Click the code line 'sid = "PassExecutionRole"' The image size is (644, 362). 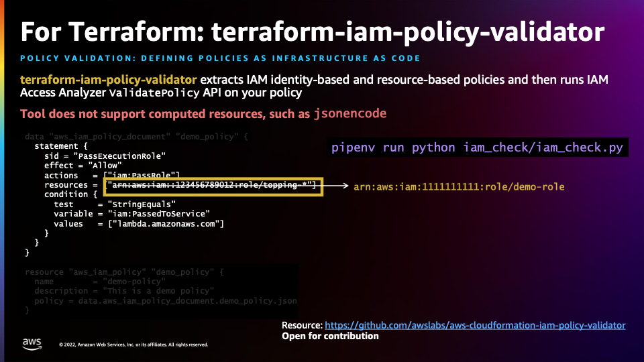pos(105,156)
